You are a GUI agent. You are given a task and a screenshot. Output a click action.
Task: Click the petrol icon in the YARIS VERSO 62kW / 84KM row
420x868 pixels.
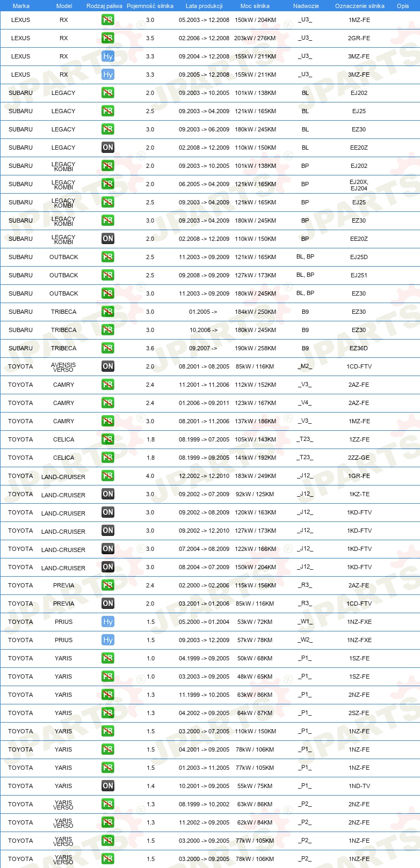click(108, 822)
